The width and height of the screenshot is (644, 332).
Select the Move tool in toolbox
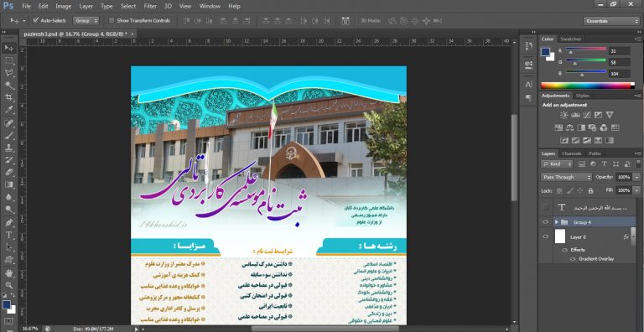pyautogui.click(x=9, y=48)
